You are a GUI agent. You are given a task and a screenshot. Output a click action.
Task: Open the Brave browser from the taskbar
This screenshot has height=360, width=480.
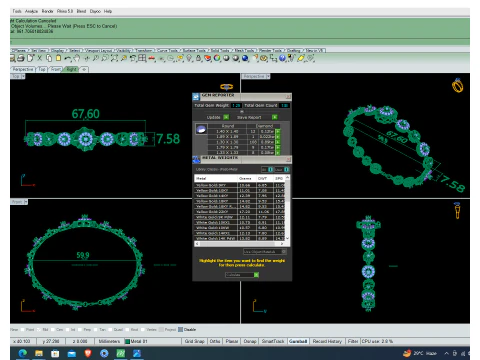pyautogui.click(x=88, y=353)
